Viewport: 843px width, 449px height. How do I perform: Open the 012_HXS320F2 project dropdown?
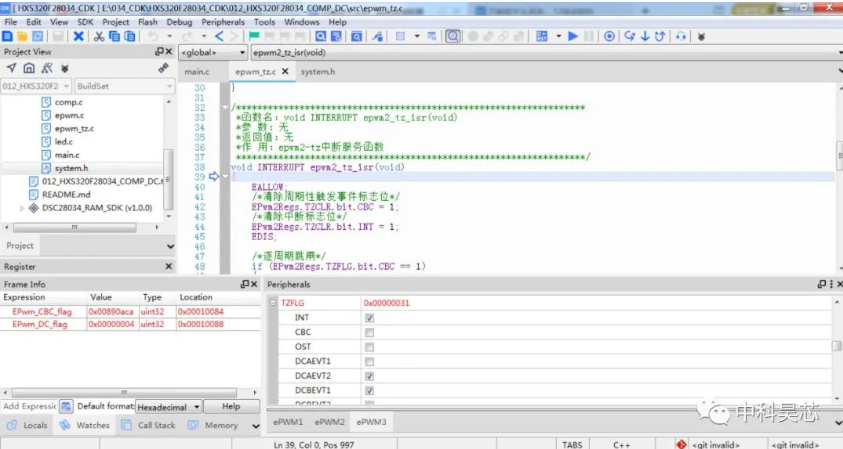click(x=36, y=86)
